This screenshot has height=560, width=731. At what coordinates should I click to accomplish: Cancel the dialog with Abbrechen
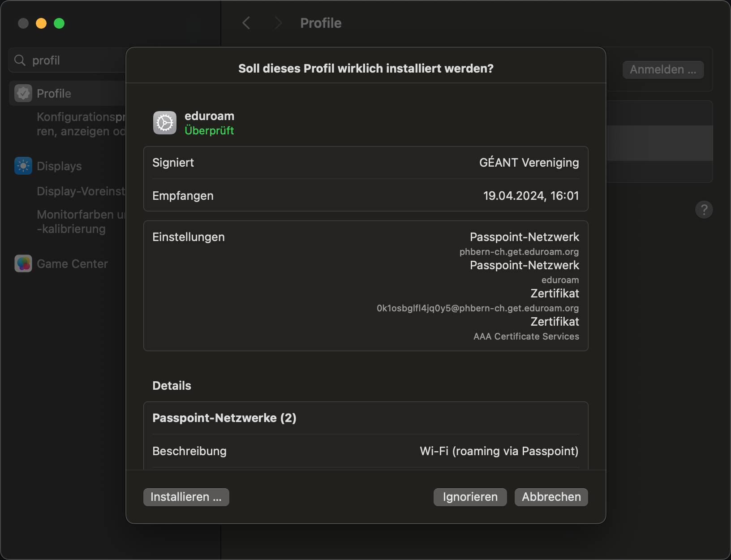551,497
